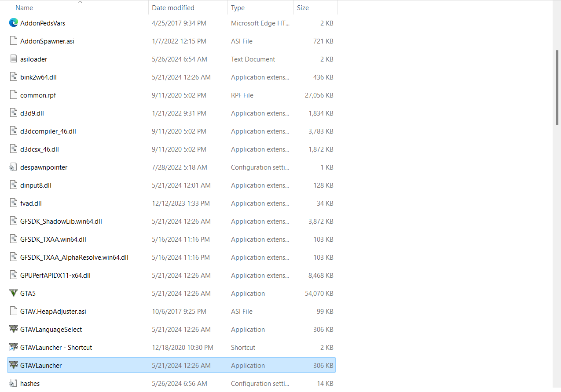
Task: Select the despawnpointer file name
Action: (x=44, y=167)
